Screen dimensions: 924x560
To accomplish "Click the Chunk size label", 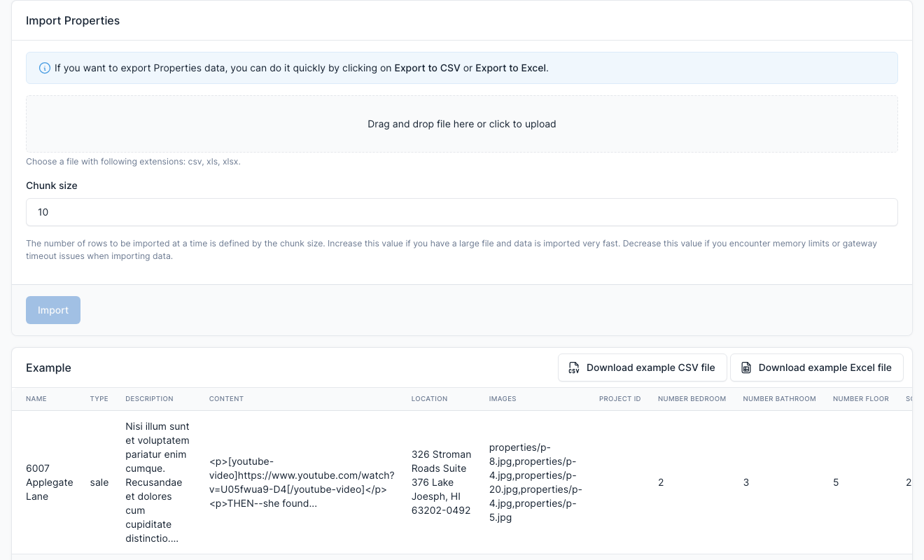I will tap(52, 185).
